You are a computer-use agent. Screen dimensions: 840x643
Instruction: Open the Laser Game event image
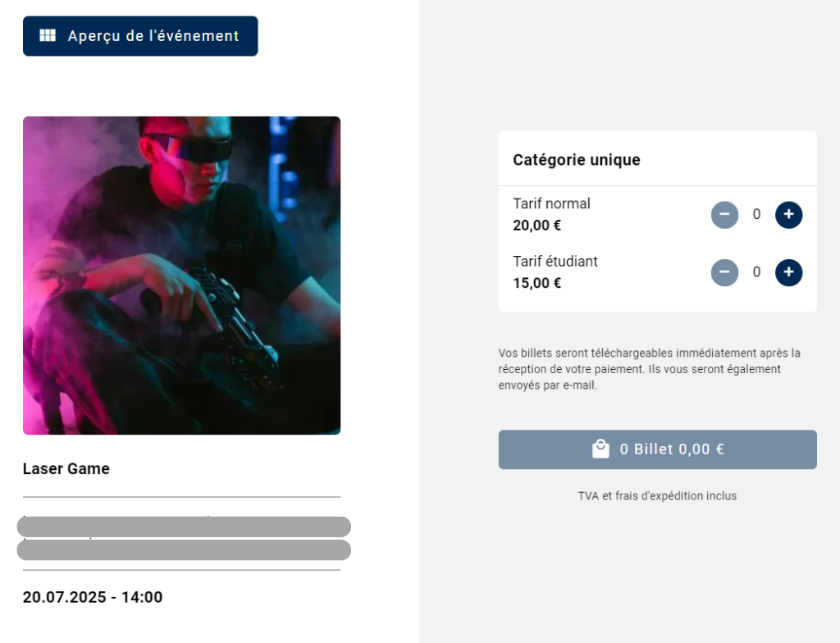coord(181,275)
